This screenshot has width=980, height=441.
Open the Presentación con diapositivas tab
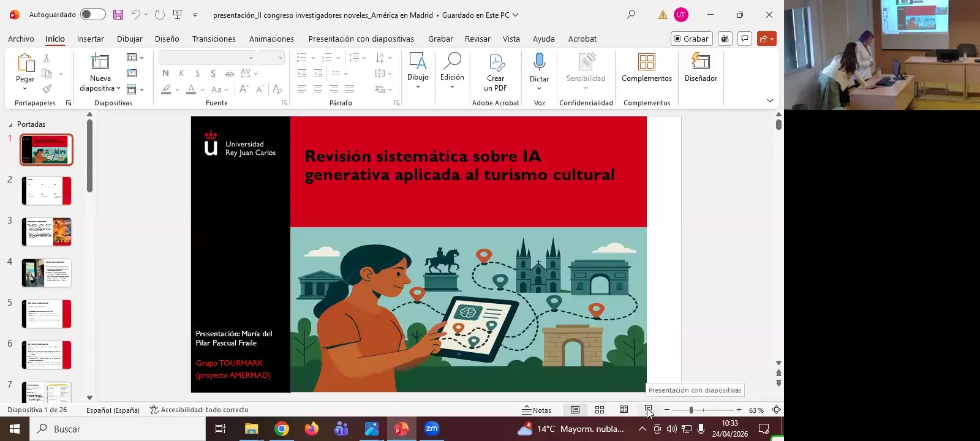coord(361,39)
